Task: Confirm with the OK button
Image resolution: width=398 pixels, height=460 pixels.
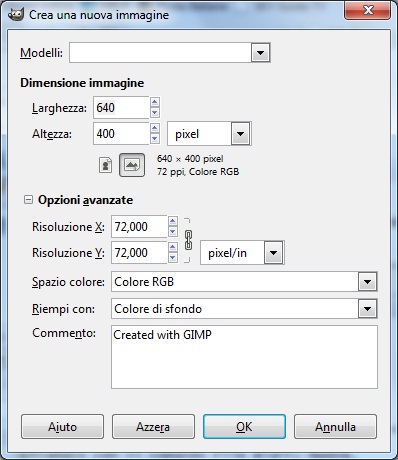Action: tap(244, 427)
